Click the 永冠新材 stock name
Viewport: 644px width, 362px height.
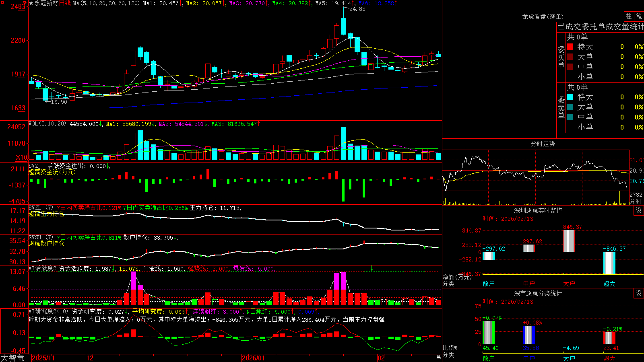coord(46,3)
